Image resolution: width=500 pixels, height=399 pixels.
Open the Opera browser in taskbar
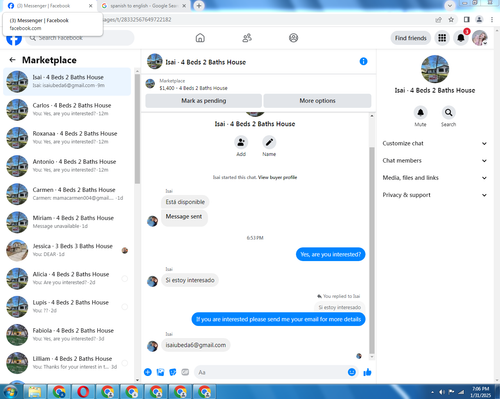coord(83,392)
